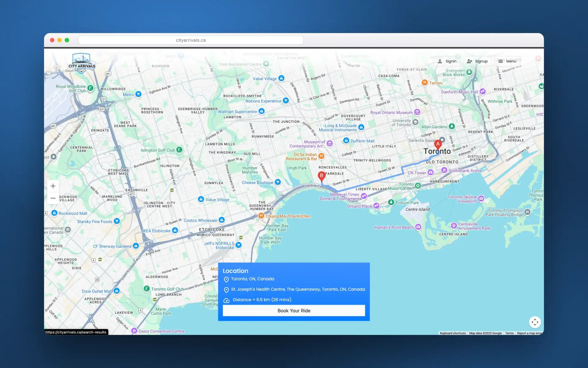Image resolution: width=588 pixels, height=368 pixels.
Task: Click the Chiang Mai Thai Kitchen pin
Action: (261, 216)
